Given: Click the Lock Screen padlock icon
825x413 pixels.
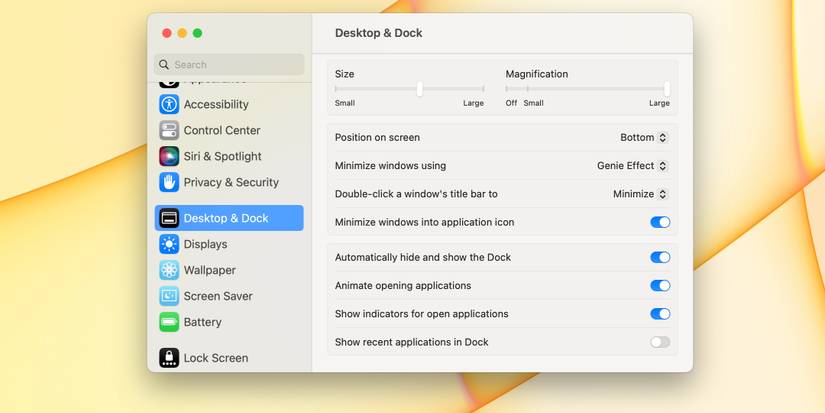Looking at the screenshot, I should (x=169, y=358).
